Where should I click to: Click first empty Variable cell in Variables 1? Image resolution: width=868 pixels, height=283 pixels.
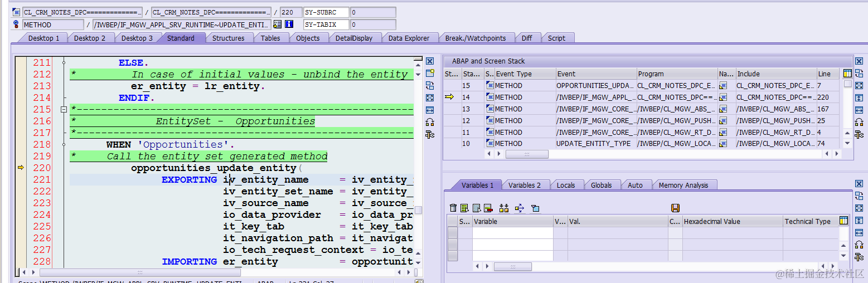[x=512, y=232]
